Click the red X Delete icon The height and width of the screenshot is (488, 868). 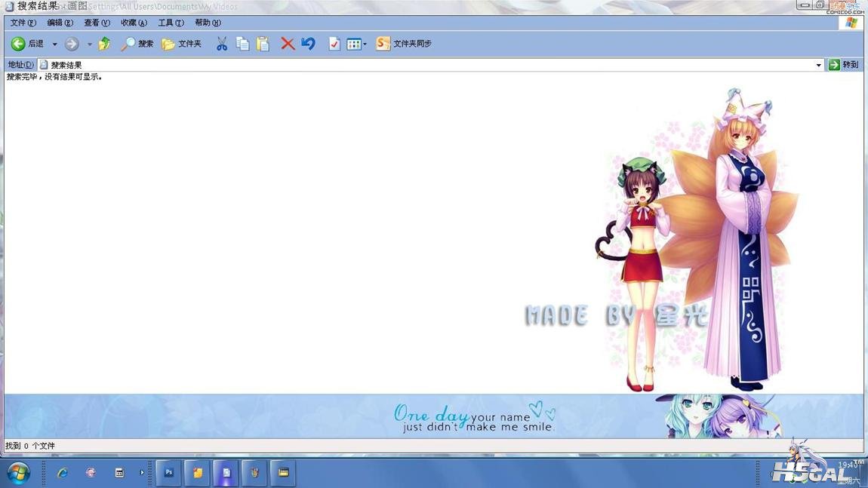288,44
